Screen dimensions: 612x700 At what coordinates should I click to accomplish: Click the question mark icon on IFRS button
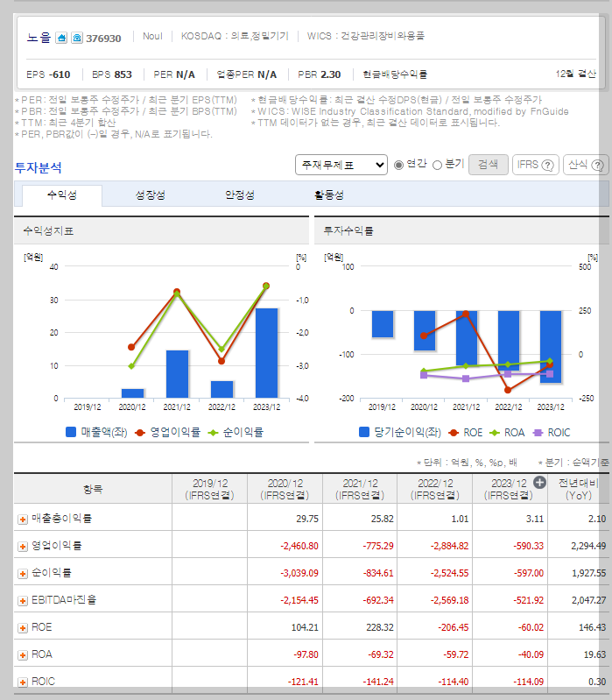(547, 166)
